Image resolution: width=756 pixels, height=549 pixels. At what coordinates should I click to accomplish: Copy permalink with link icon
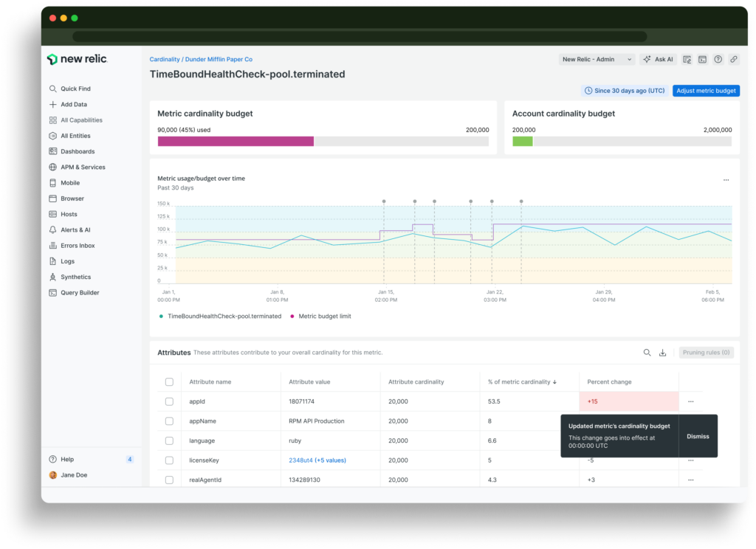(x=733, y=59)
